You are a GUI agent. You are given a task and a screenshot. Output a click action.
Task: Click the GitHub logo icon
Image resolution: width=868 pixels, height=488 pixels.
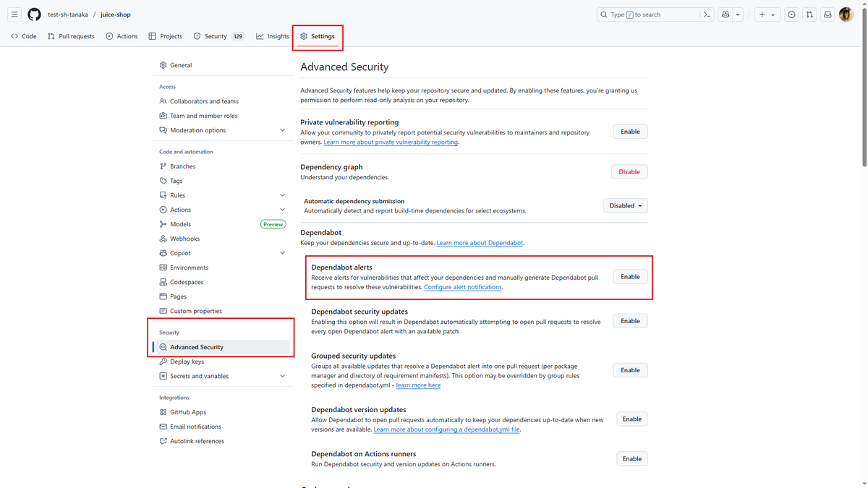click(x=34, y=14)
